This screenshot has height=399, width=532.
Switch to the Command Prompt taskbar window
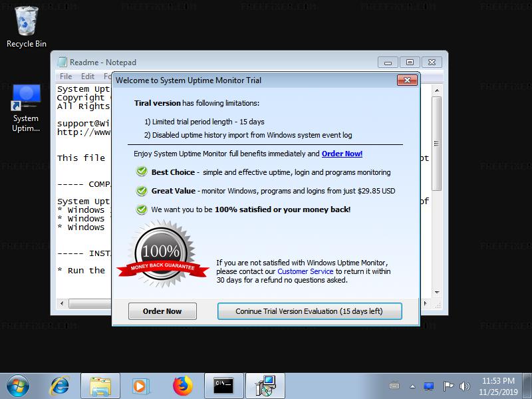click(x=223, y=386)
